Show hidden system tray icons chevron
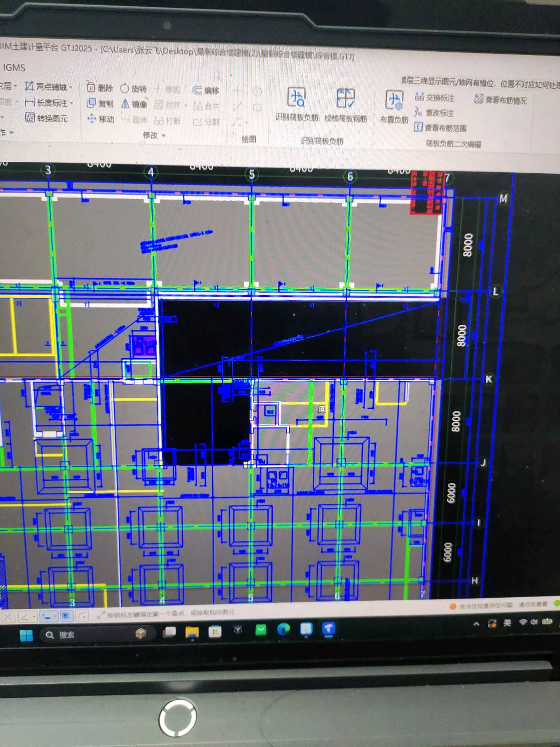 tap(476, 624)
